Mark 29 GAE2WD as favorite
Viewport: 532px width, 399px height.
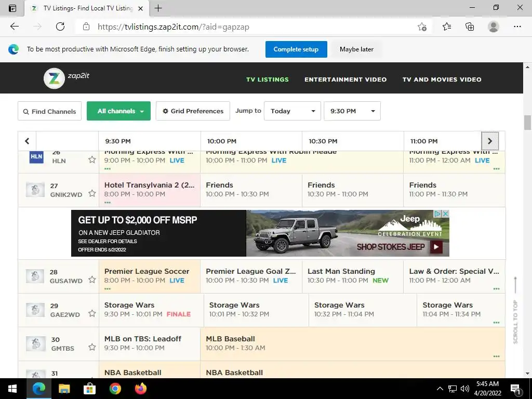(x=92, y=313)
